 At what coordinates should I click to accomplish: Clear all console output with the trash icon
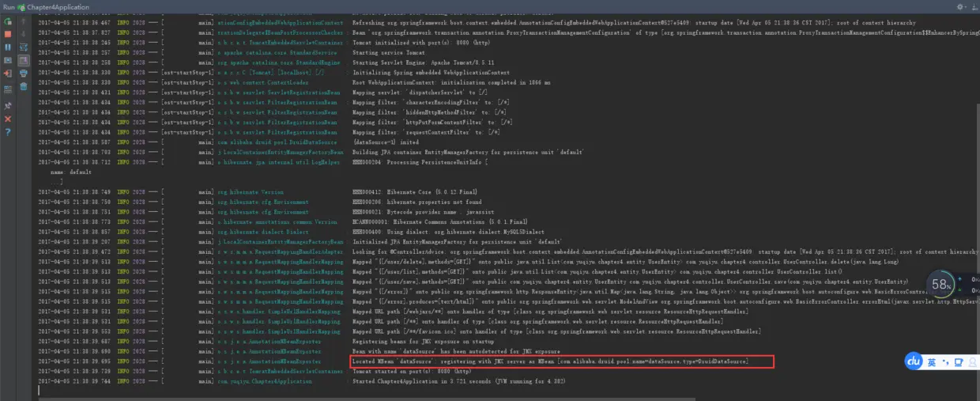click(x=23, y=85)
